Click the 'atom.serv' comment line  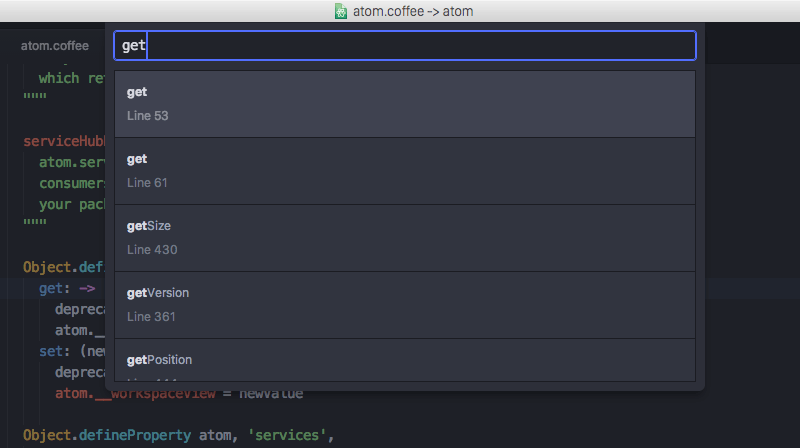coord(70,162)
